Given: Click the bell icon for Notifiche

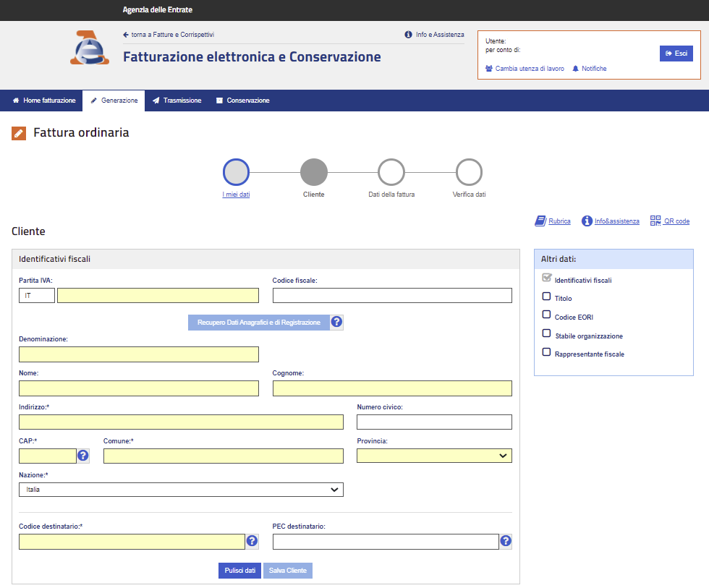Looking at the screenshot, I should click(x=576, y=69).
